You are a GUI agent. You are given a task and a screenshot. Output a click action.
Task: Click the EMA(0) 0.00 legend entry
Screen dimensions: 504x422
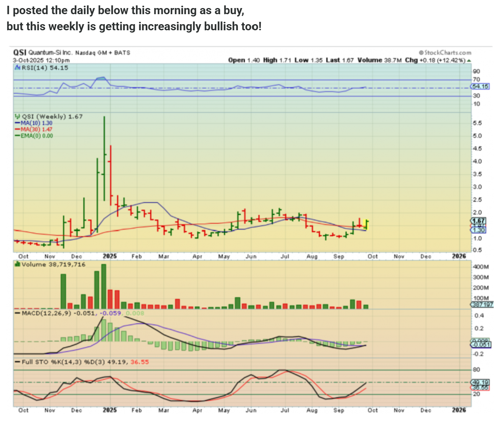[34, 136]
